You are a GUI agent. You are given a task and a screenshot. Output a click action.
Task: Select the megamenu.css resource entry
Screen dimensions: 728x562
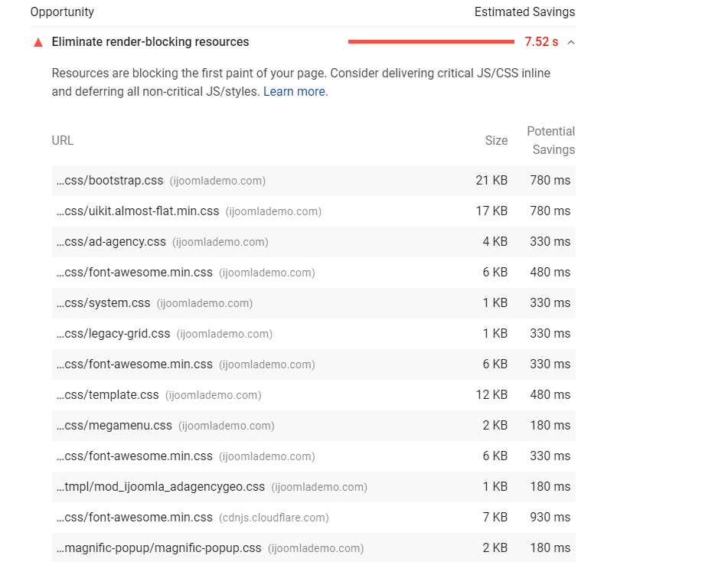[115, 426]
